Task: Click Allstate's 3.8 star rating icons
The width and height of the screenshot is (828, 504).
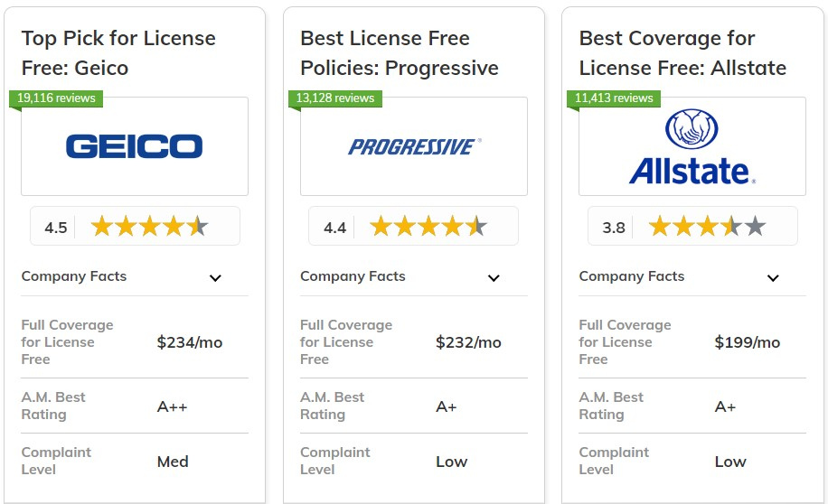Action: (707, 227)
